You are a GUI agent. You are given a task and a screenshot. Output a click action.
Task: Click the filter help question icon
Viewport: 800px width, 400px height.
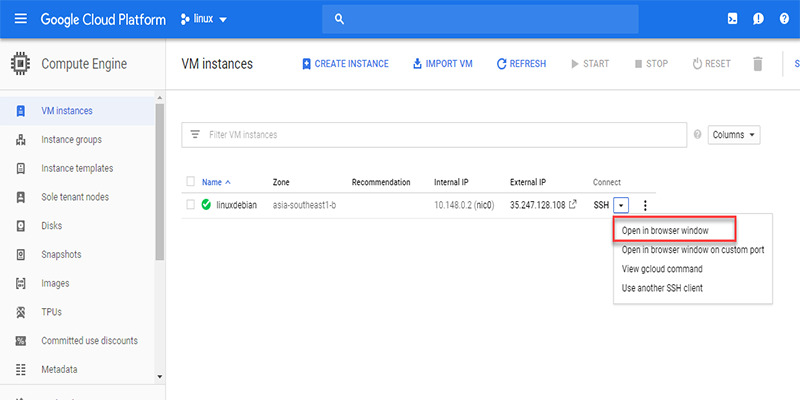point(697,135)
